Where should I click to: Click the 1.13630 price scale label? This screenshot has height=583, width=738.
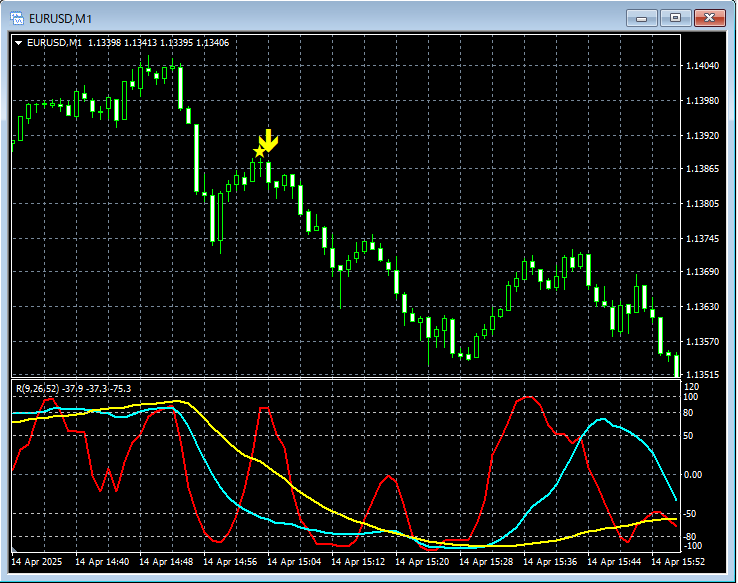pos(703,307)
